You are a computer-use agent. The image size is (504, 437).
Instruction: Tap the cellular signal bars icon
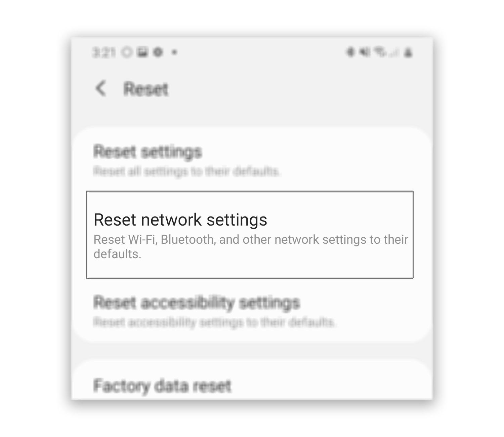coord(393,53)
